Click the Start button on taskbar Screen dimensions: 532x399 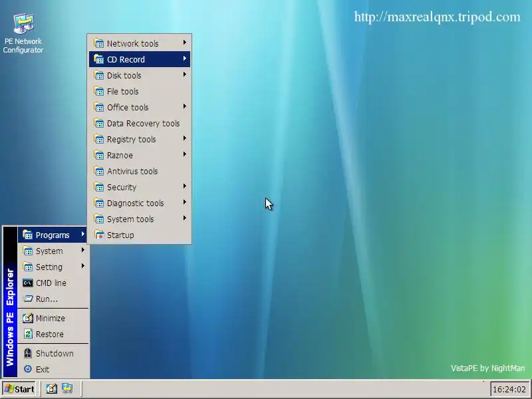19,389
